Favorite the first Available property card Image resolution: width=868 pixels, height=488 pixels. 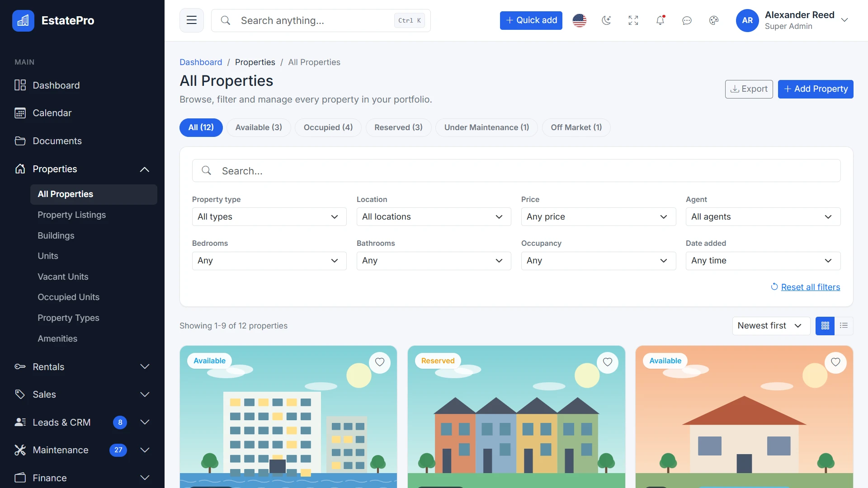pyautogui.click(x=380, y=362)
